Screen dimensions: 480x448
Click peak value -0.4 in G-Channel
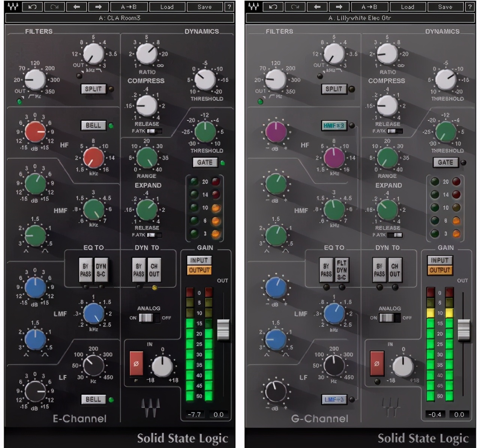(436, 415)
